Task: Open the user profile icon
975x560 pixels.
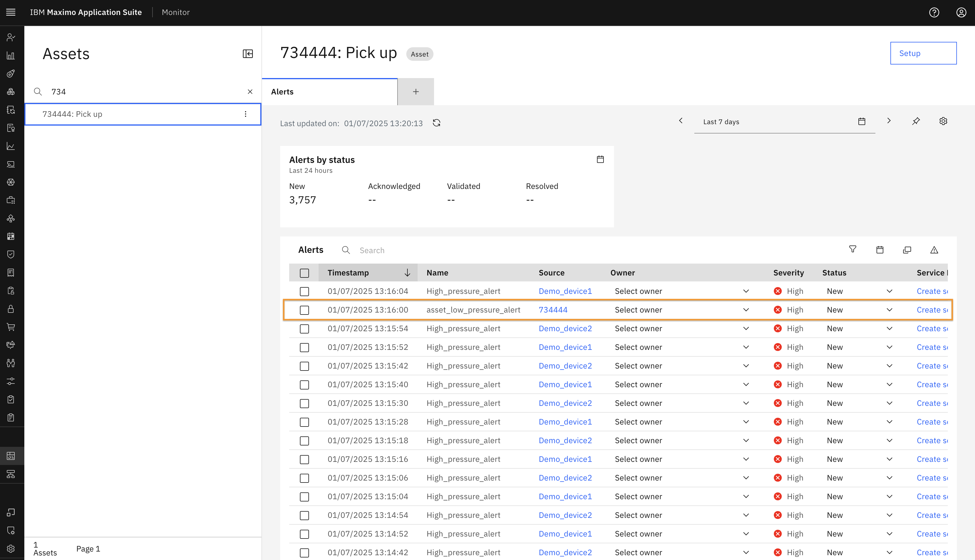Action: pyautogui.click(x=961, y=12)
